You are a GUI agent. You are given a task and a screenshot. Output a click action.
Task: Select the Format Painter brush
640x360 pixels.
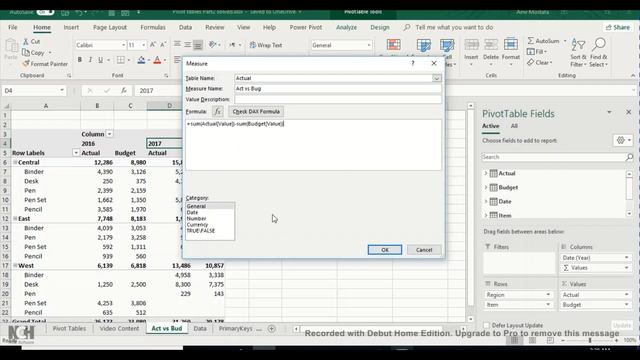26,64
